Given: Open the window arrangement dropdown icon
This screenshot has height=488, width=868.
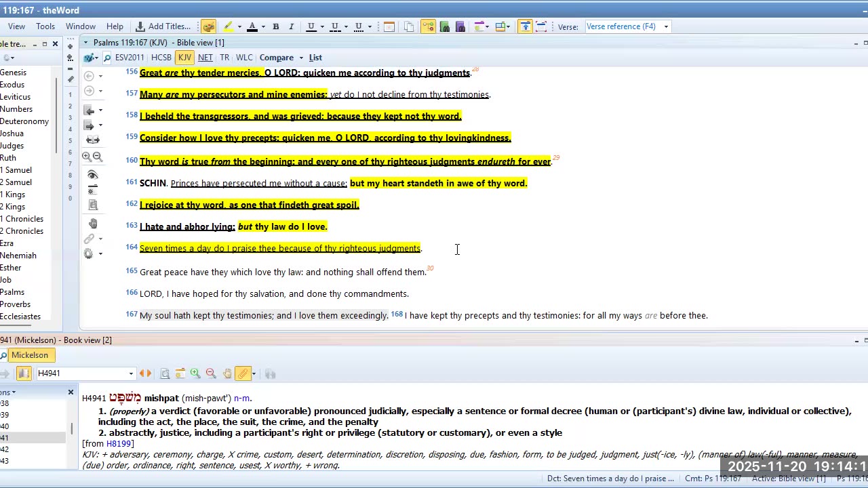Looking at the screenshot, I should coord(502,26).
